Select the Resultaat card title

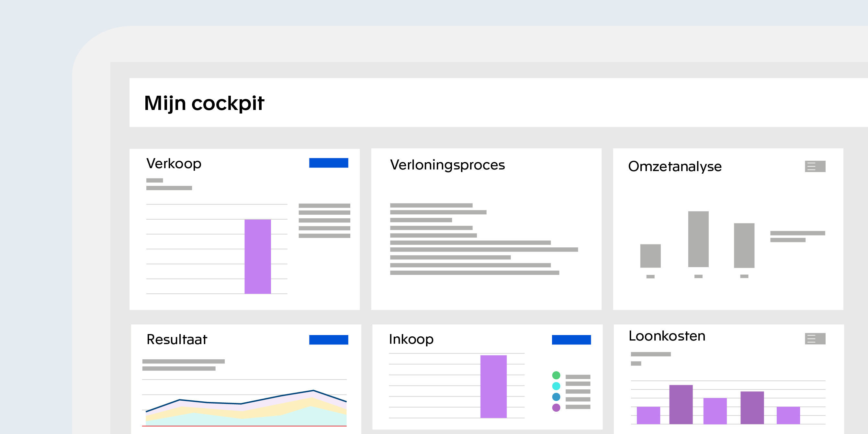click(x=177, y=339)
